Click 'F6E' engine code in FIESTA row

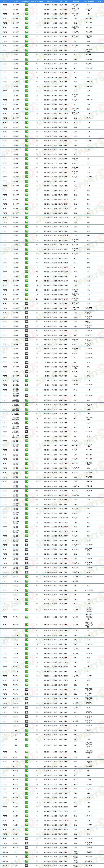click(89, 635)
